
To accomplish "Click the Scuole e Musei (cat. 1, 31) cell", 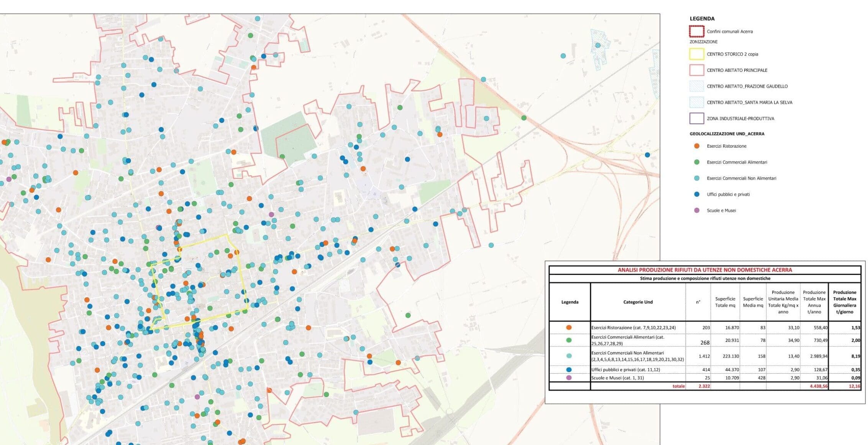I will click(618, 378).
